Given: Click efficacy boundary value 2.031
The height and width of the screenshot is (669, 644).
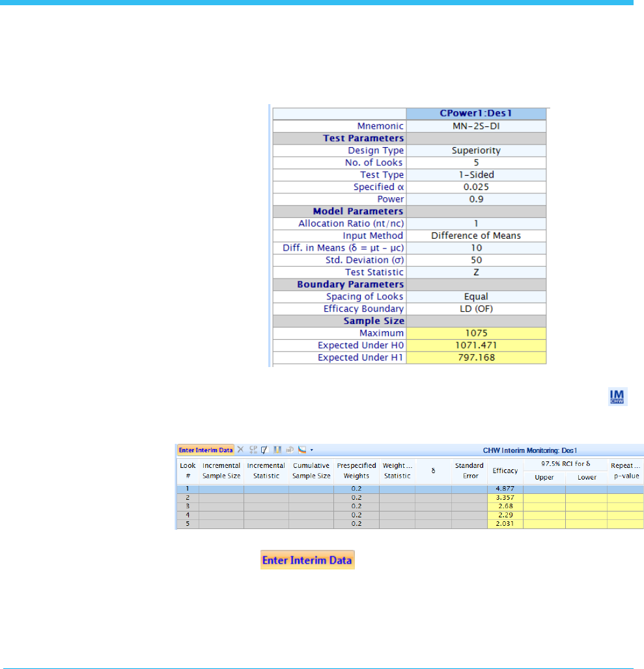Looking at the screenshot, I should click(x=505, y=523).
